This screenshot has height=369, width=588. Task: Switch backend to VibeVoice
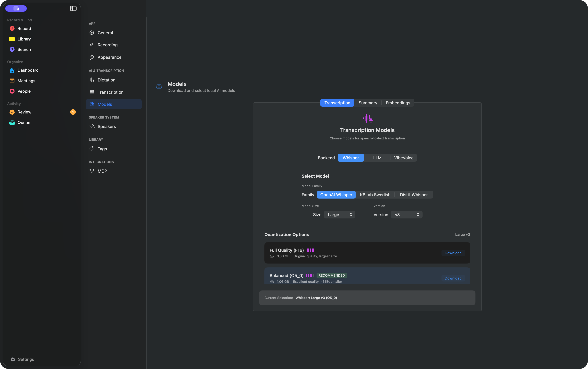tap(404, 158)
